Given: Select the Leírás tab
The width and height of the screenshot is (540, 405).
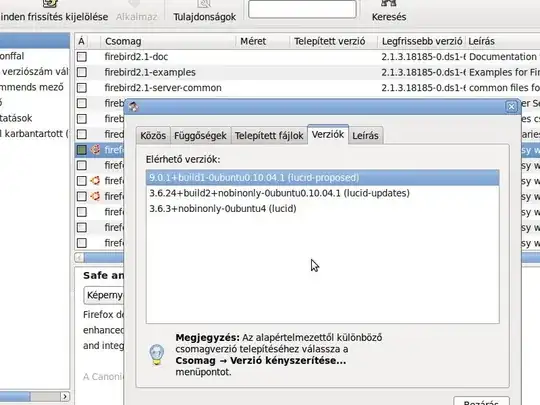Looking at the screenshot, I should pyautogui.click(x=365, y=136).
